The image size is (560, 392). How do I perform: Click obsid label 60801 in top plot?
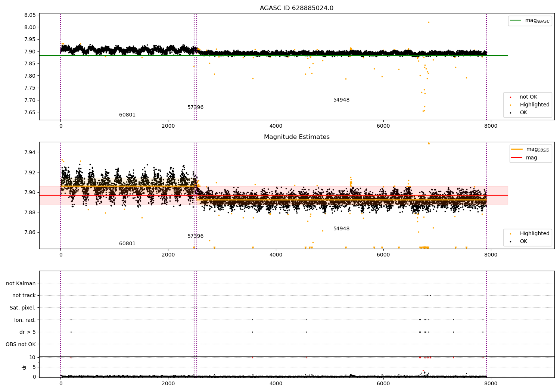127,115
